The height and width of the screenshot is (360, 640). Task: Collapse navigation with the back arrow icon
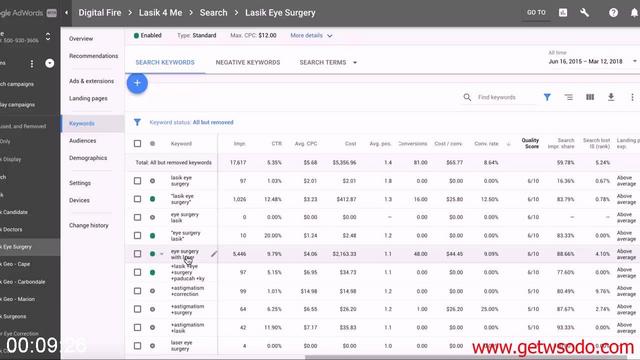(67, 13)
